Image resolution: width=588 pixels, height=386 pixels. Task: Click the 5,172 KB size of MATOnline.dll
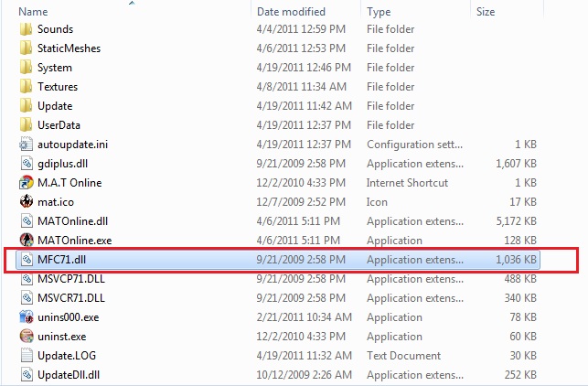point(517,221)
